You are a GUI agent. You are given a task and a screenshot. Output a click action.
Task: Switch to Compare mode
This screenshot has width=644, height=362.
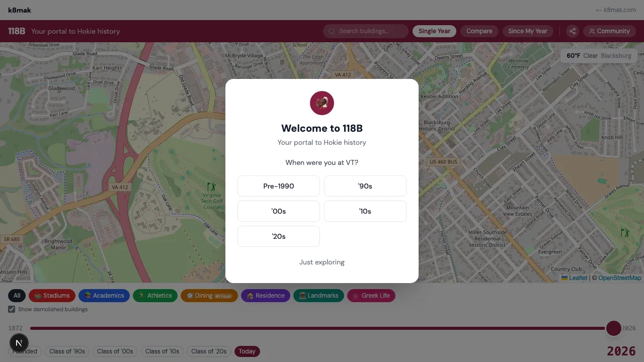tap(479, 31)
